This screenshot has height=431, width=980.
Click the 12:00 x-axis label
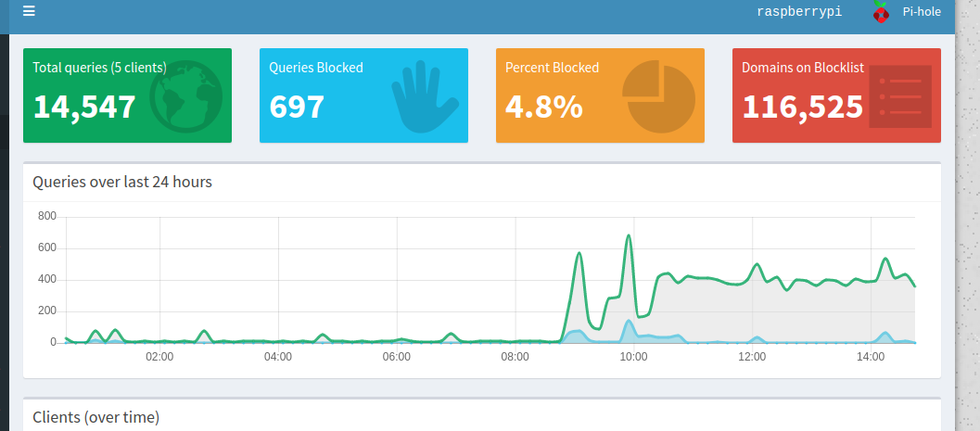(x=752, y=357)
